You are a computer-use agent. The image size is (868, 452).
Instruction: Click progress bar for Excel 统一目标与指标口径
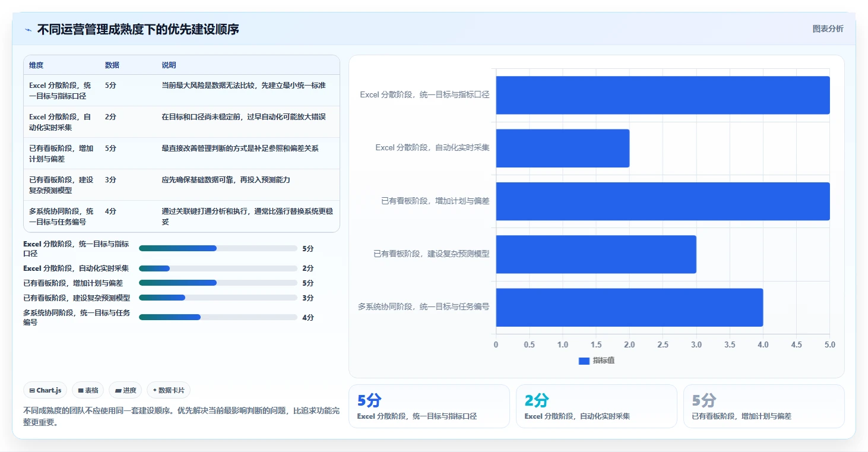pos(218,248)
